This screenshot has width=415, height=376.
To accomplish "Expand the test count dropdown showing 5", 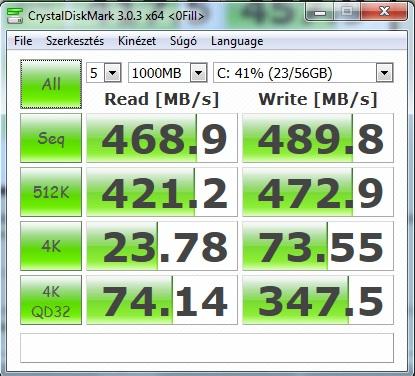I will [x=112, y=73].
